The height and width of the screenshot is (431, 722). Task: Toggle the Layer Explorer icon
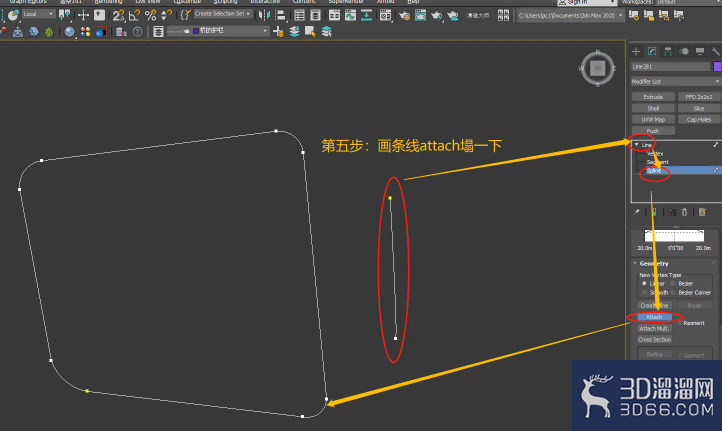315,16
